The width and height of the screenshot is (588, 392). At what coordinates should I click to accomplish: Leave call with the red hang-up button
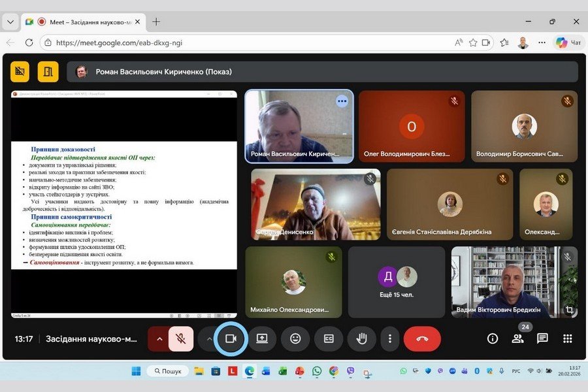pyautogui.click(x=422, y=338)
